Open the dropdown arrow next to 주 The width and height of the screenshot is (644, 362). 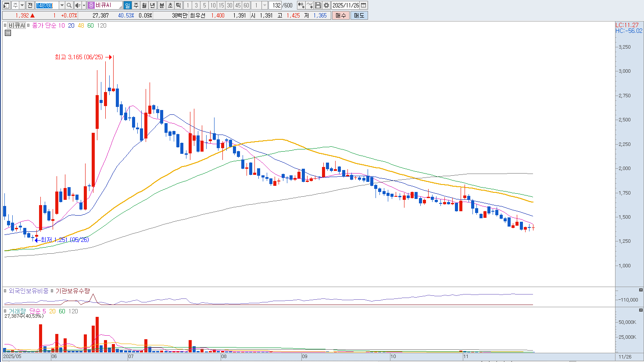click(21, 5)
